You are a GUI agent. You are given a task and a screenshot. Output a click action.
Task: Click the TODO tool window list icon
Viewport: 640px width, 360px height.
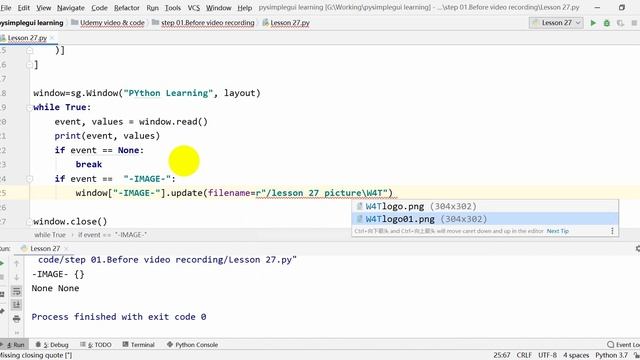83,344
